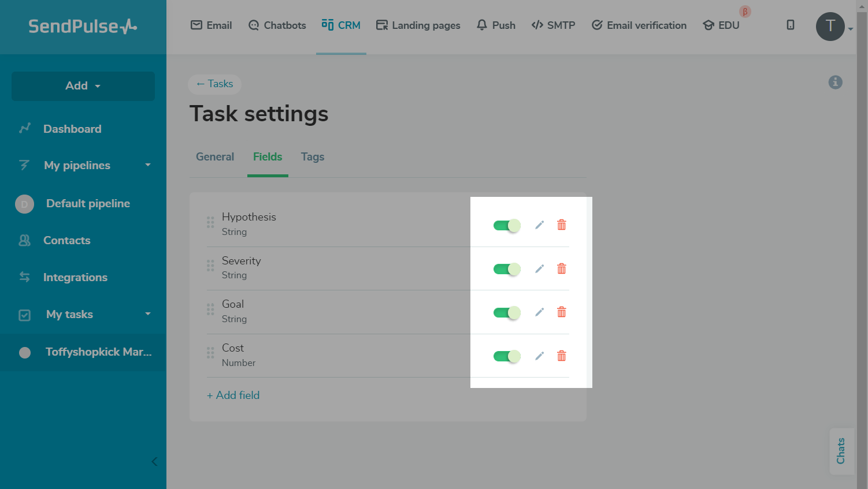Disable the Hypothesis field toggle
The image size is (868, 489).
click(507, 226)
